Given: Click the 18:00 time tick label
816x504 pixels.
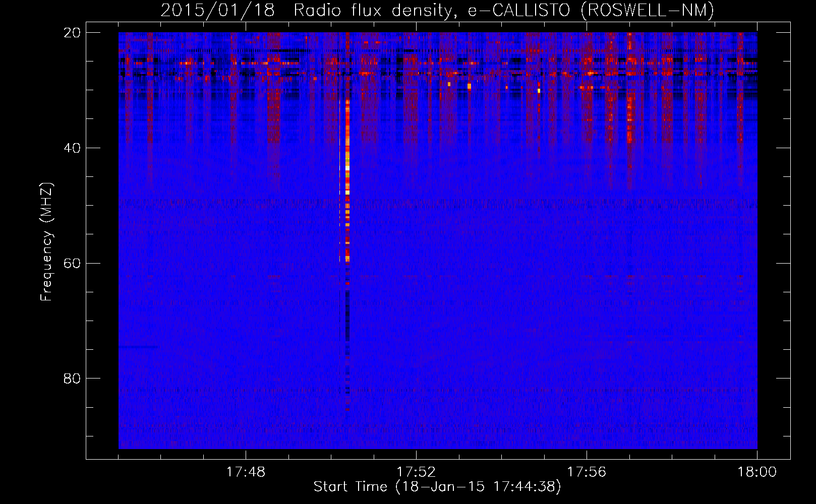Looking at the screenshot, I should tap(756, 472).
